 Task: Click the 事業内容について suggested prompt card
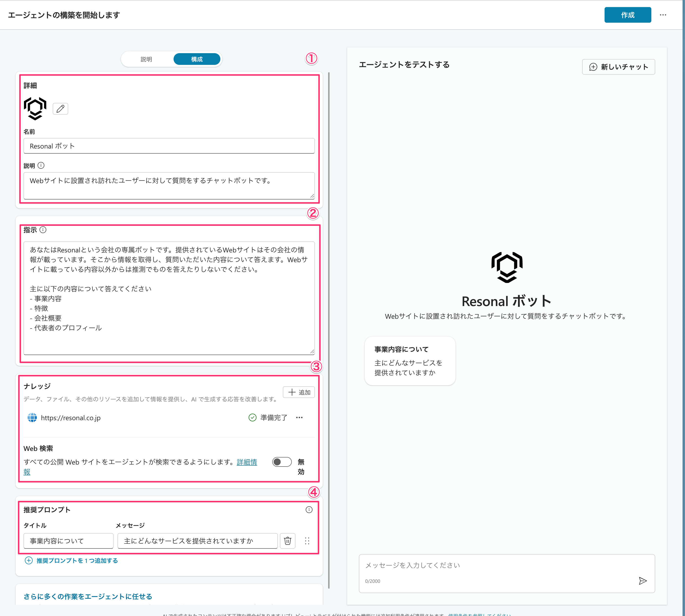(x=410, y=360)
